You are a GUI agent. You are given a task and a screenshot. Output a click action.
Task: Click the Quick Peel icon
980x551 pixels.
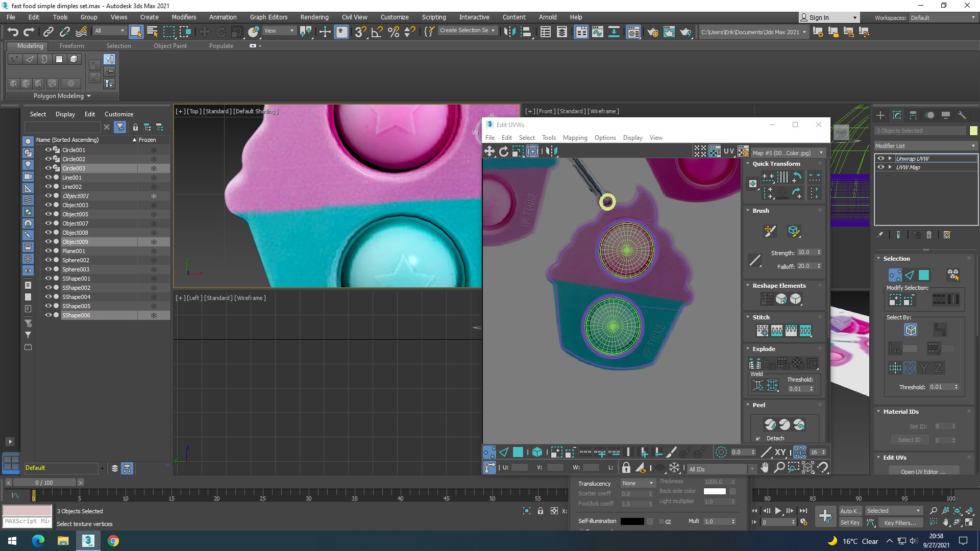[770, 424]
